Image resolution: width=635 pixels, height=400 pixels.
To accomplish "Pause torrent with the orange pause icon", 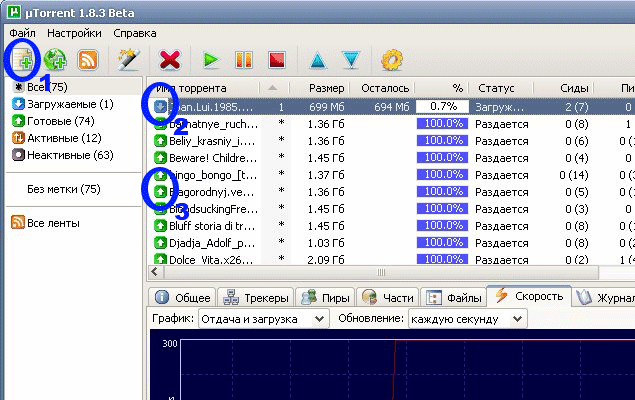I will pos(244,60).
